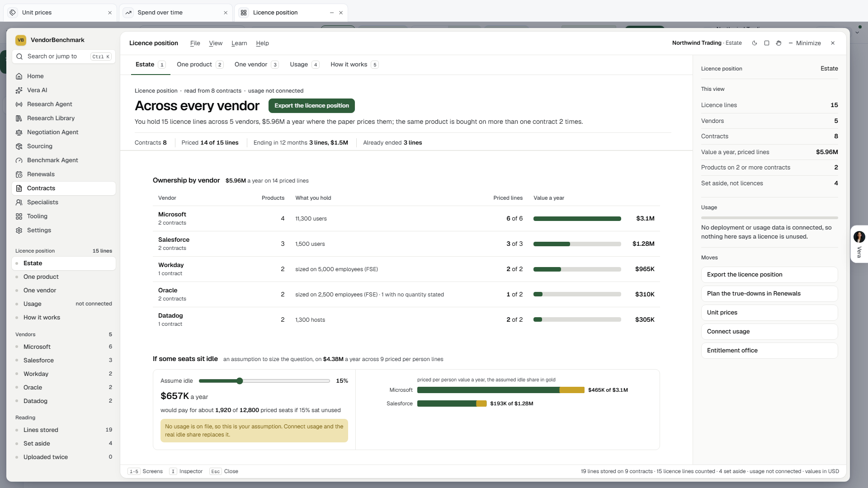Switch to How it works tab
This screenshot has height=488, width=868.
354,65
